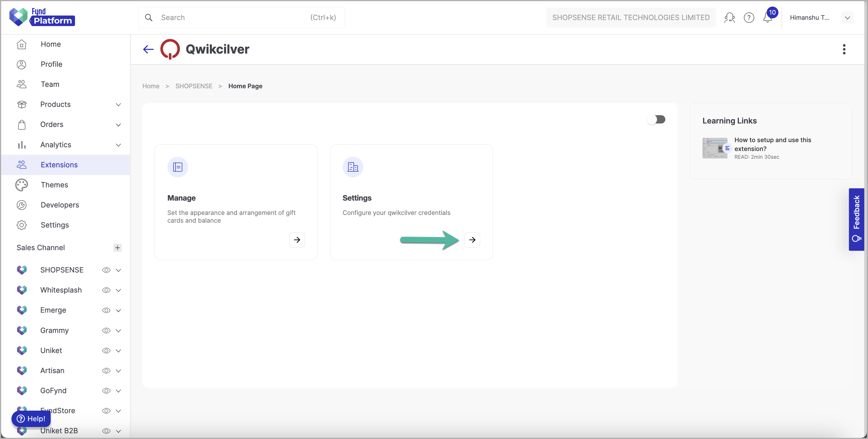Screen dimensions: 868x439
Task: Go back using the left arrow
Action: coord(148,49)
